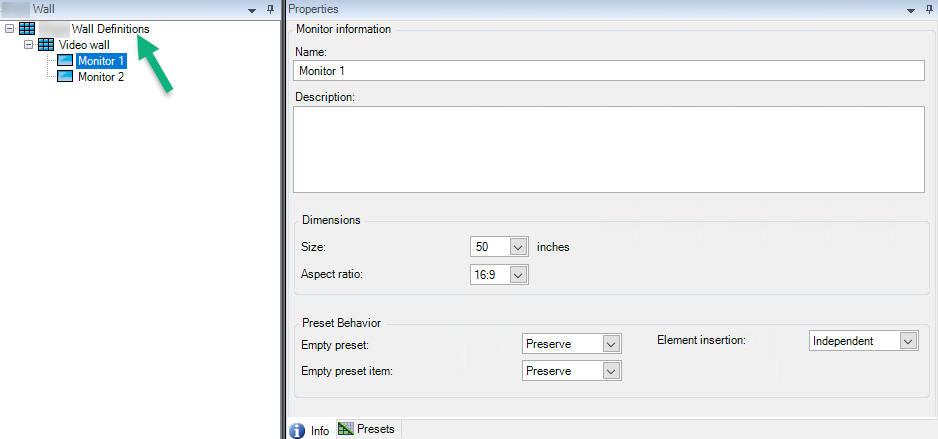Collapse the Video wall tree node

28,45
